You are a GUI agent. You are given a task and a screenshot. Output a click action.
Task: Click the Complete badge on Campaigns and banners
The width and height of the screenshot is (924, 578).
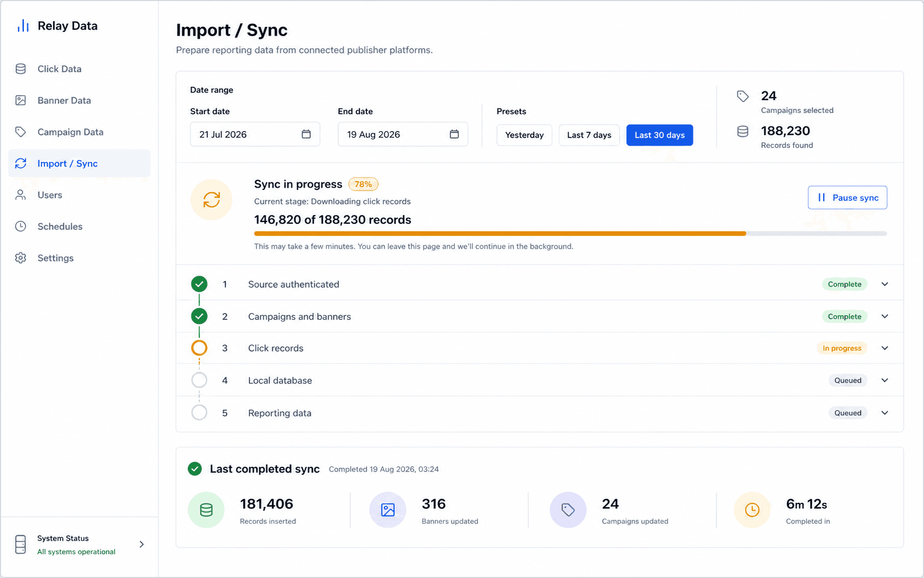point(844,316)
